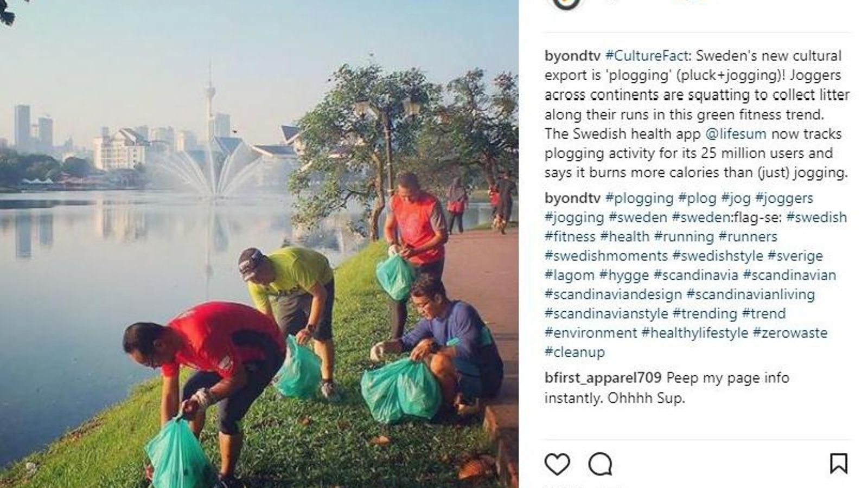Screen dimensions: 868x488
Task: Open the #cleanup hashtag
Action: pyautogui.click(x=575, y=352)
